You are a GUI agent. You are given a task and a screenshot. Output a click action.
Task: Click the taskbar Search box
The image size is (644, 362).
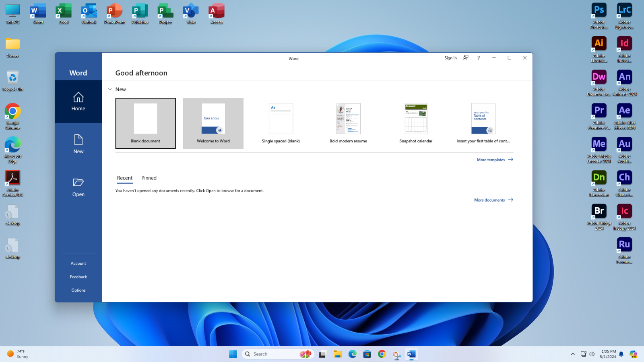tap(278, 354)
